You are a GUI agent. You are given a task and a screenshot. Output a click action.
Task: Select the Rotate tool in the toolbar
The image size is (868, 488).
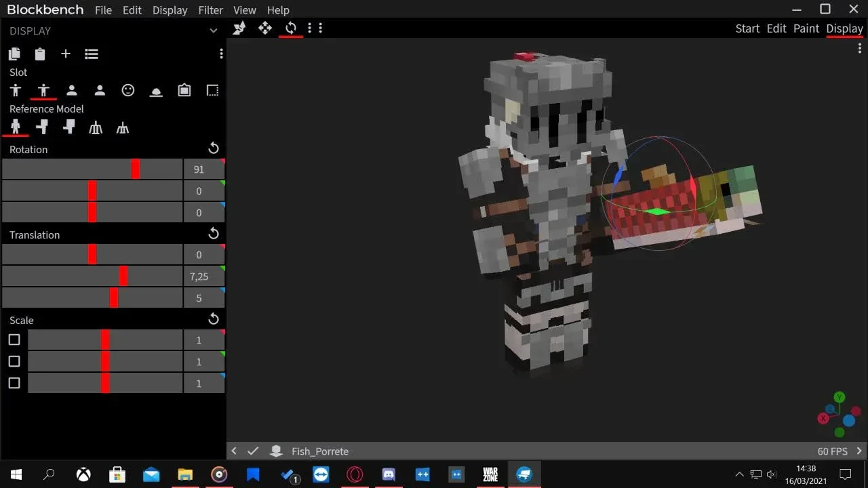291,28
